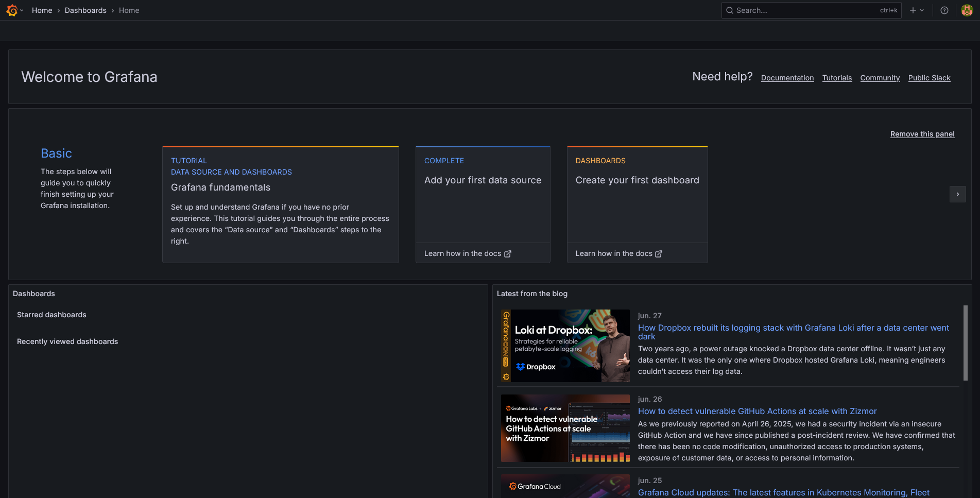Click the magnifier icon in the search bar
This screenshot has height=498, width=980.
[x=729, y=10]
